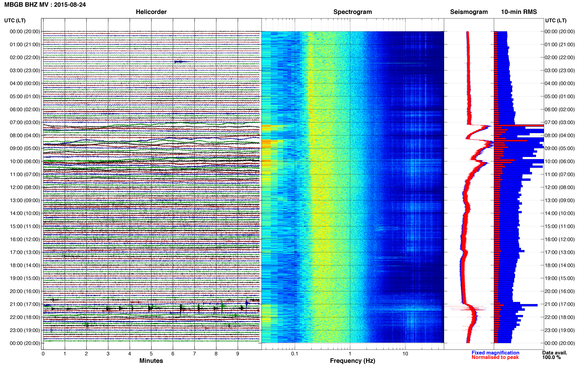Click the left 12:00 (08:00) time label

pos(25,187)
